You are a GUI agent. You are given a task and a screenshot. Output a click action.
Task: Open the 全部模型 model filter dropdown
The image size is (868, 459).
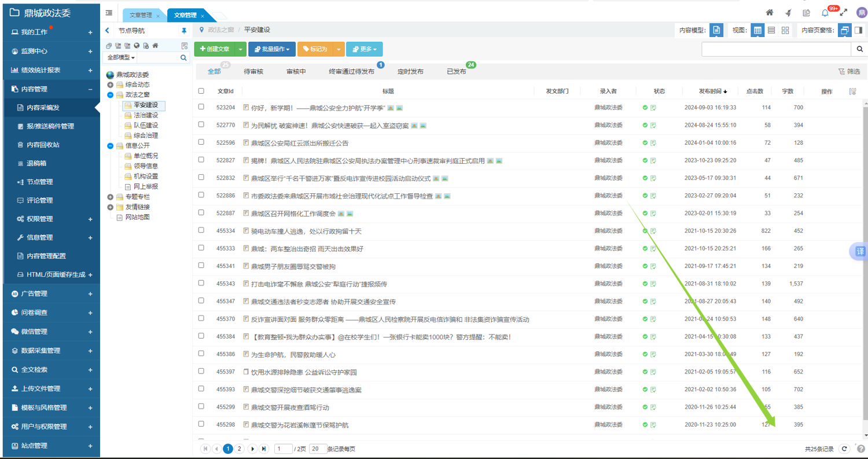[x=121, y=58]
